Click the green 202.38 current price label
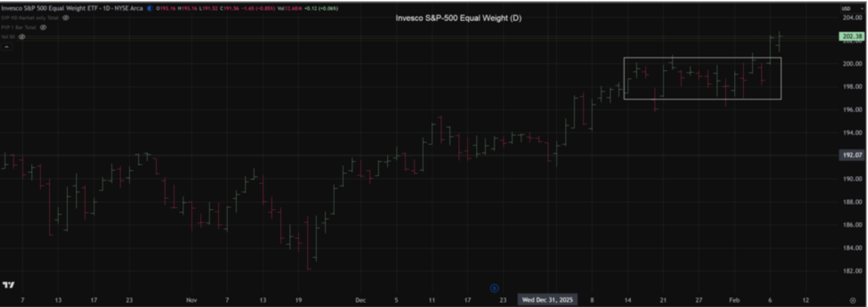This screenshot has width=868, height=307. coord(851,36)
